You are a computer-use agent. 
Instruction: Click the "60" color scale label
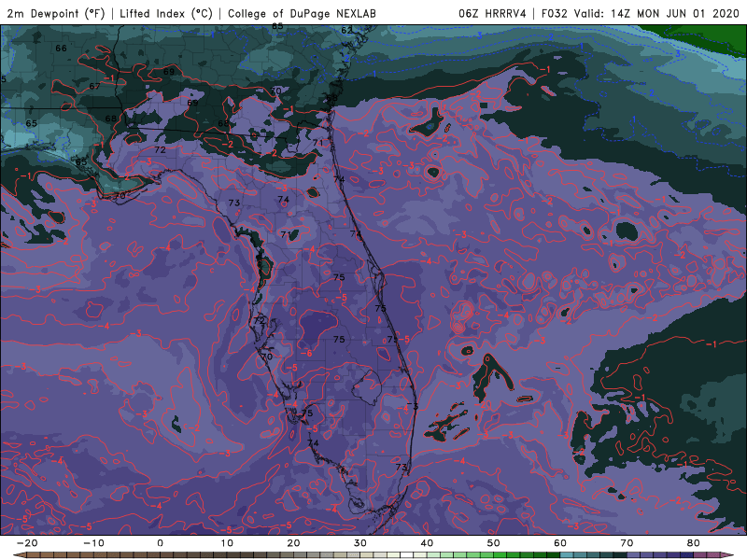560,543
